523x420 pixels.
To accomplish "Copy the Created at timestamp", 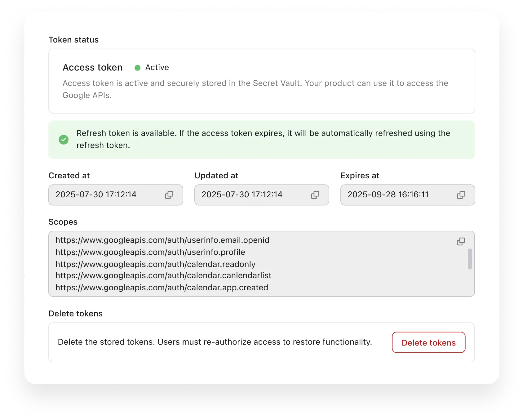I will pos(169,195).
